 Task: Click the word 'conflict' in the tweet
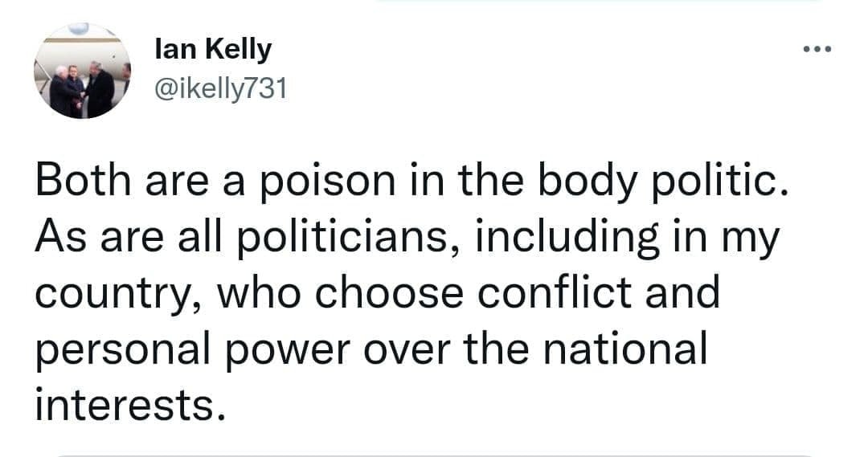(x=554, y=292)
